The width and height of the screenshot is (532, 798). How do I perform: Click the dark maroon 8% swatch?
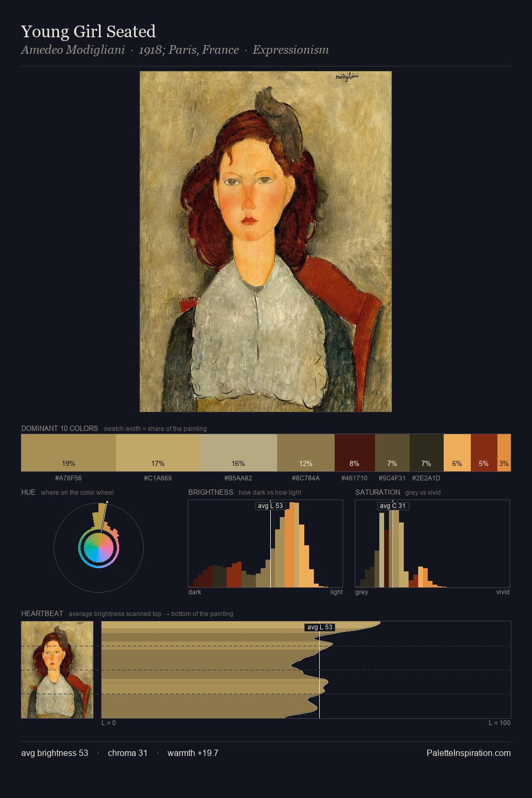pyautogui.click(x=355, y=453)
